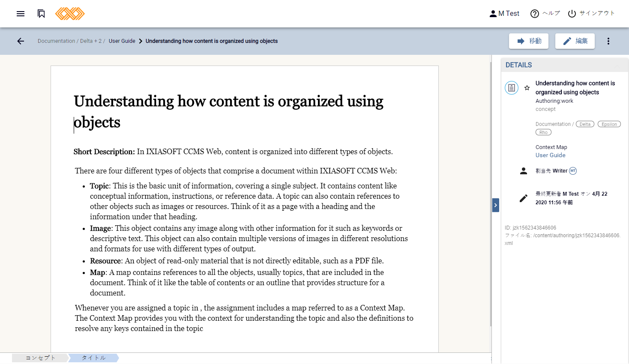Click the 編集 edit button
The image size is (629, 364).
coord(575,41)
